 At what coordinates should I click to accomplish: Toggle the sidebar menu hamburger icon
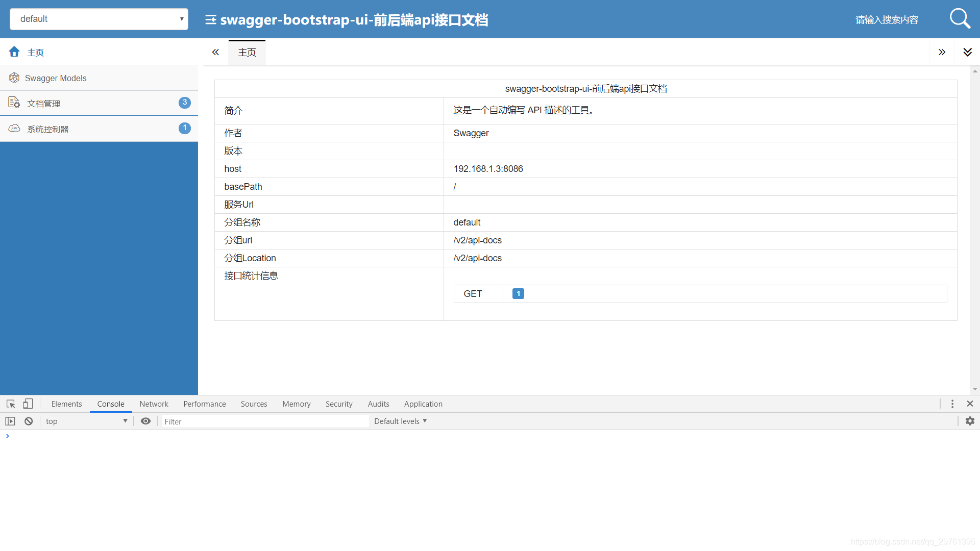[210, 20]
